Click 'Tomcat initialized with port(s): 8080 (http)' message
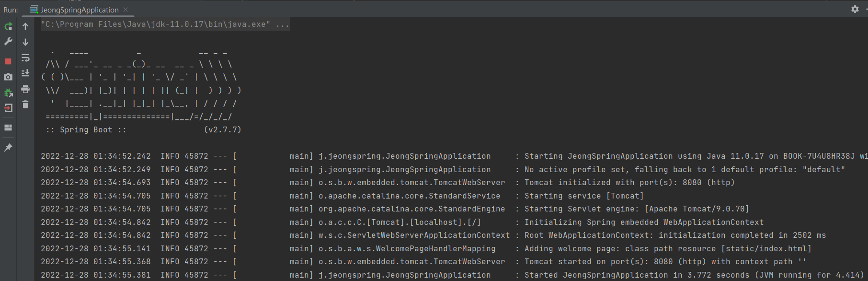 click(629, 183)
